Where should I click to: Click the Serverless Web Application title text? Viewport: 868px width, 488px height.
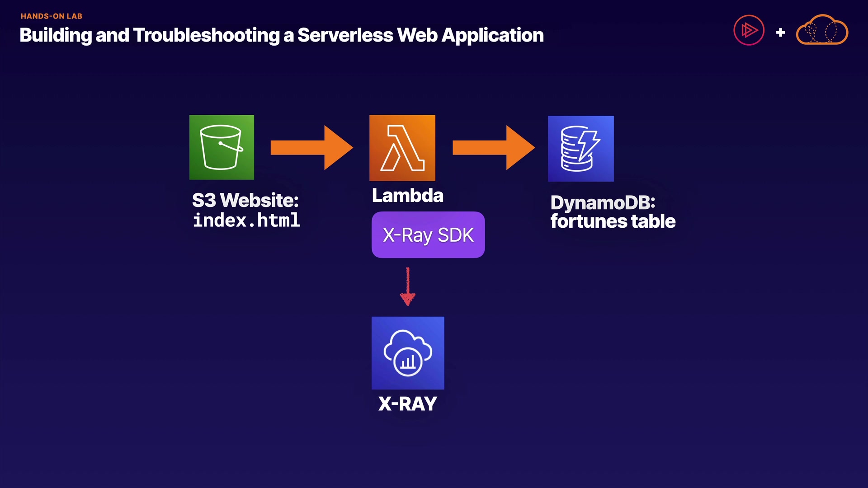click(420, 35)
